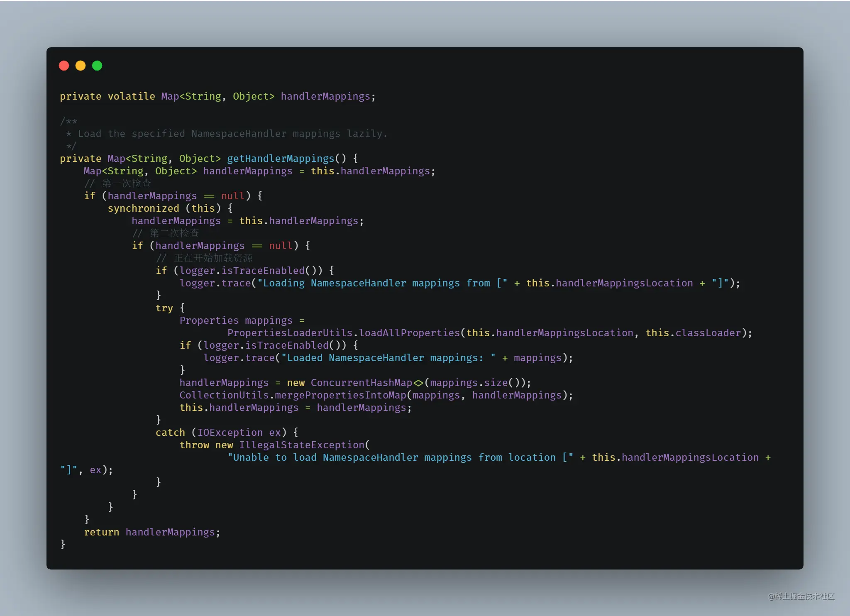Image resolution: width=850 pixels, height=616 pixels.
Task: Click the yellow minimize dot
Action: (81, 66)
